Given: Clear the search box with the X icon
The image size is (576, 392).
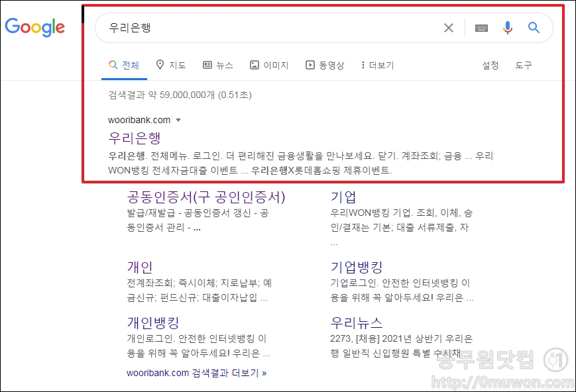Looking at the screenshot, I should click(449, 28).
